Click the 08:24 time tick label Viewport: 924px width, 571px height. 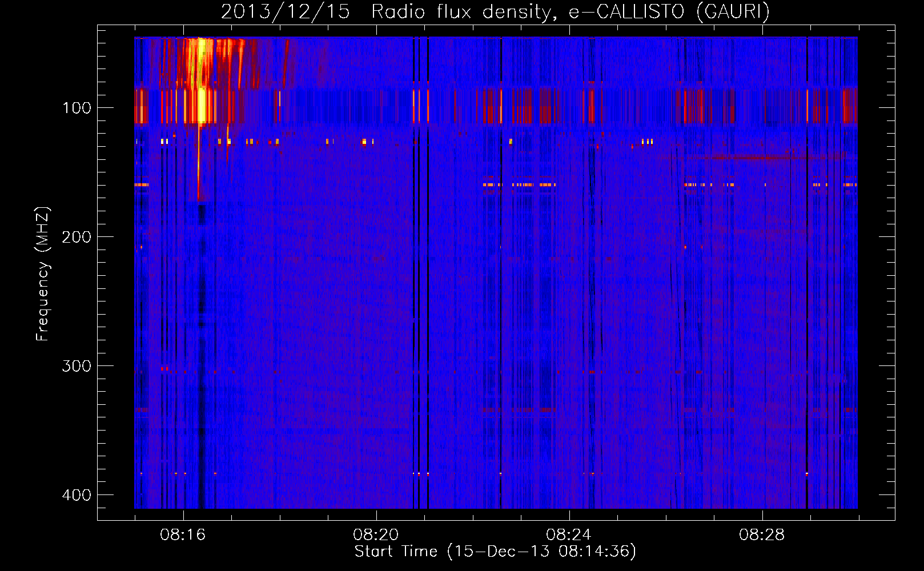[569, 535]
